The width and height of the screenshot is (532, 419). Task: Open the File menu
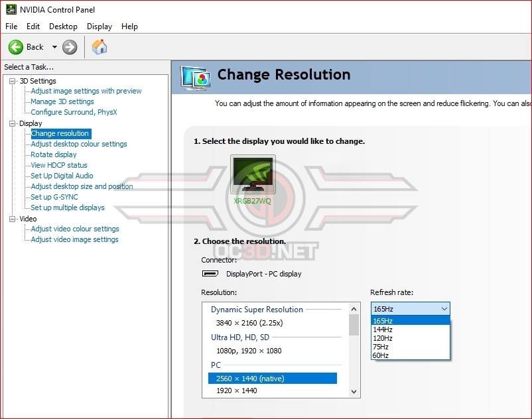11,27
